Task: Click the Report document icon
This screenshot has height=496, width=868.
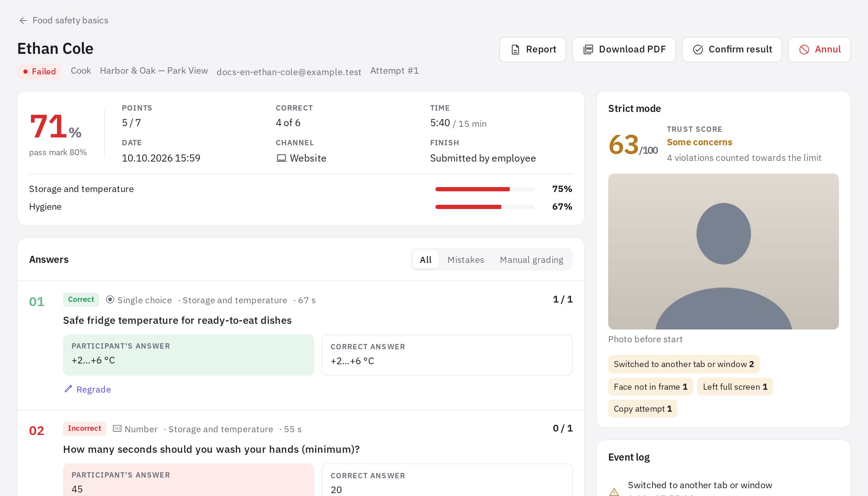Action: [x=515, y=50]
